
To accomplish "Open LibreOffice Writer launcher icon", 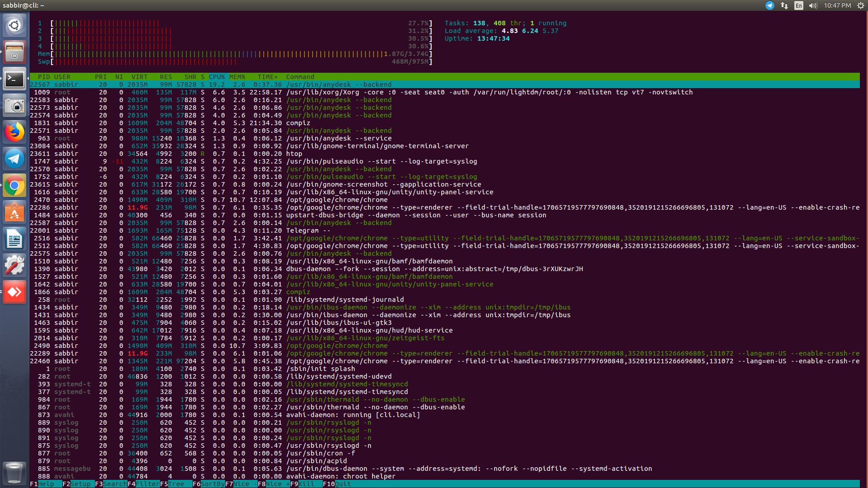I will pos(14,239).
